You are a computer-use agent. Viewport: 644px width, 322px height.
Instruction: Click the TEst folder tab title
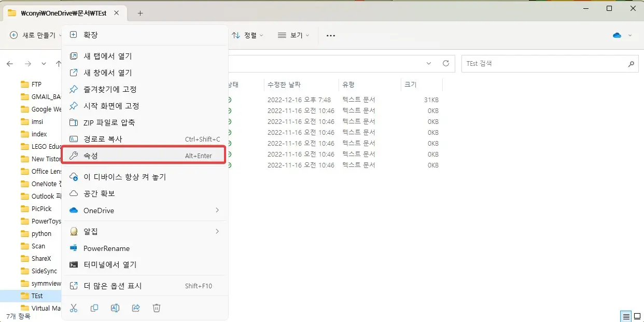64,13
